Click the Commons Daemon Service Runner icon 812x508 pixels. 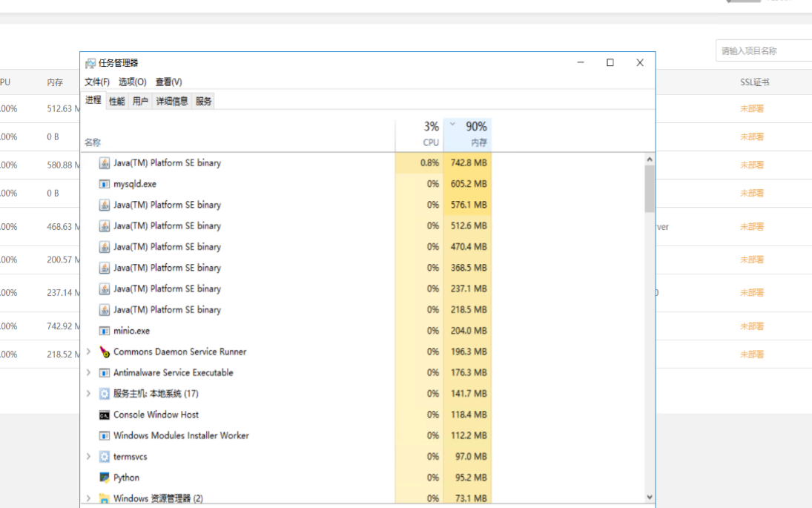click(105, 352)
